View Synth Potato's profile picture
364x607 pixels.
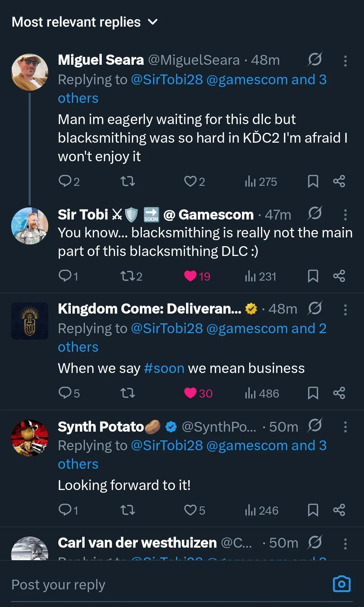coord(30,438)
